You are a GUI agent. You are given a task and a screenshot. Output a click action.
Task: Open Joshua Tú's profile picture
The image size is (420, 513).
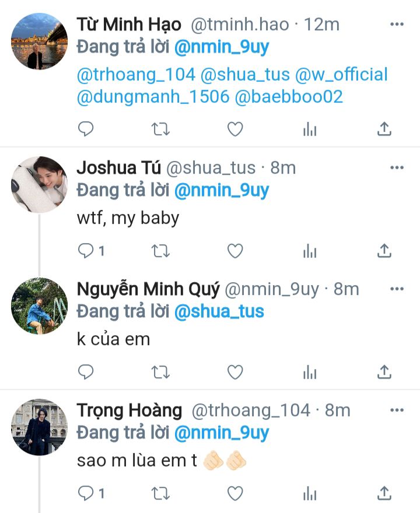pos(40,184)
